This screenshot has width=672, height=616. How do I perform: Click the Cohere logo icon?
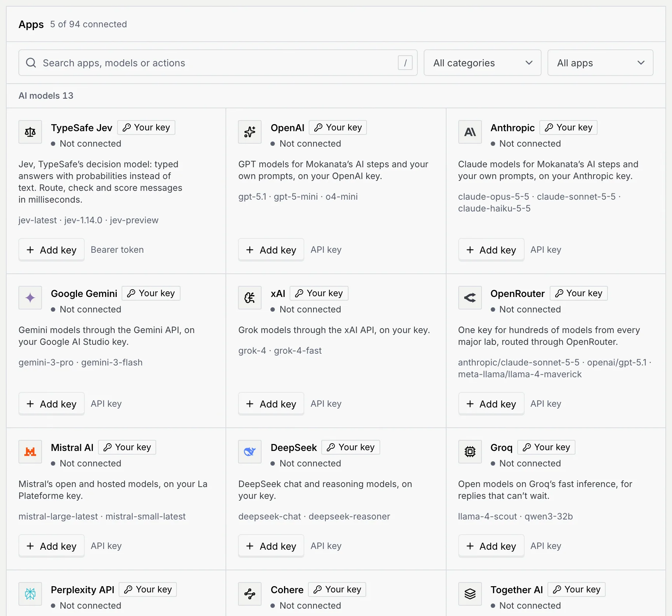coord(250,594)
